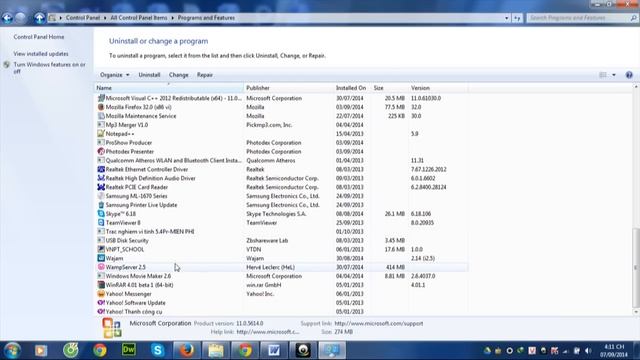Viewport: 640px width, 360px height.
Task: Click the Realtek PCIE Card Reader icon
Action: [101, 187]
